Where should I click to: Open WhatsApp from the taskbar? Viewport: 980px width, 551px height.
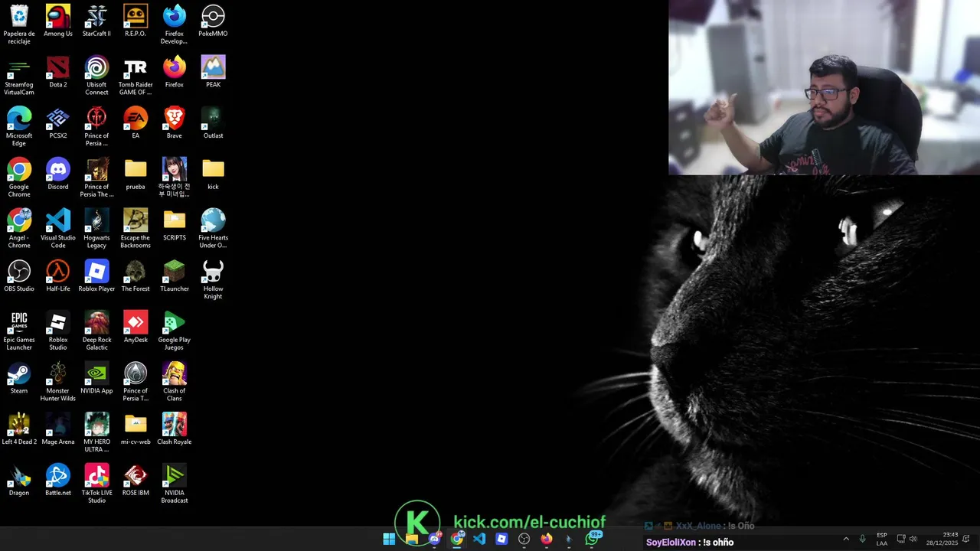(592, 539)
